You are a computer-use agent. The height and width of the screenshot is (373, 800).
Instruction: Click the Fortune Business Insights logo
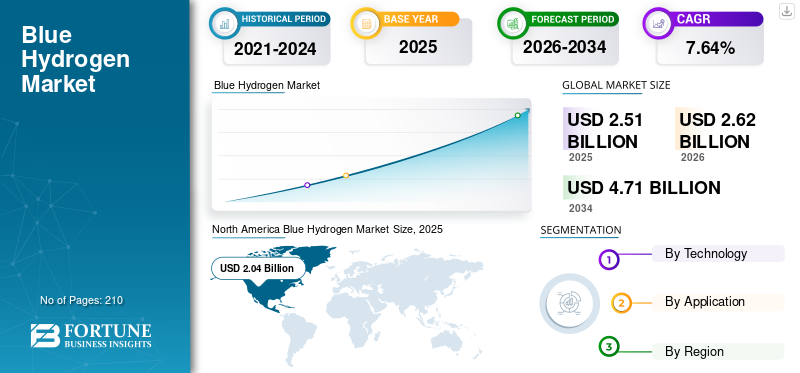pos(91,335)
